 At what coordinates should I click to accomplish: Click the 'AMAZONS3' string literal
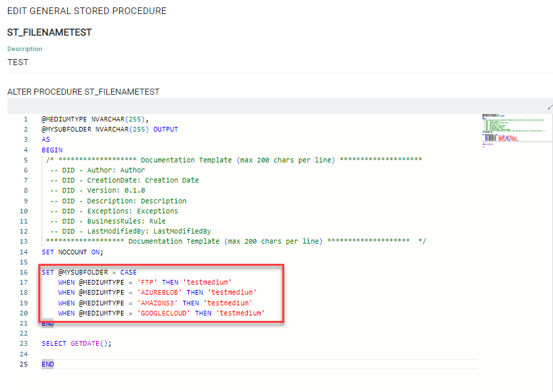click(157, 303)
